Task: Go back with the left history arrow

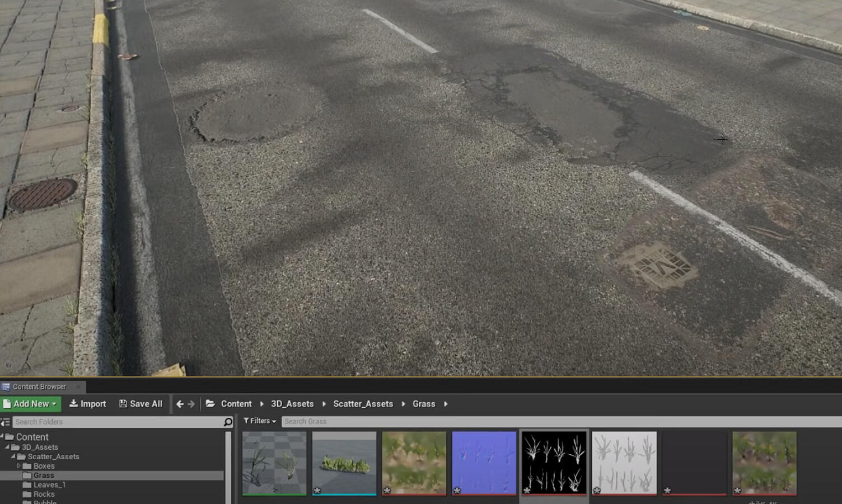Action: 180,404
